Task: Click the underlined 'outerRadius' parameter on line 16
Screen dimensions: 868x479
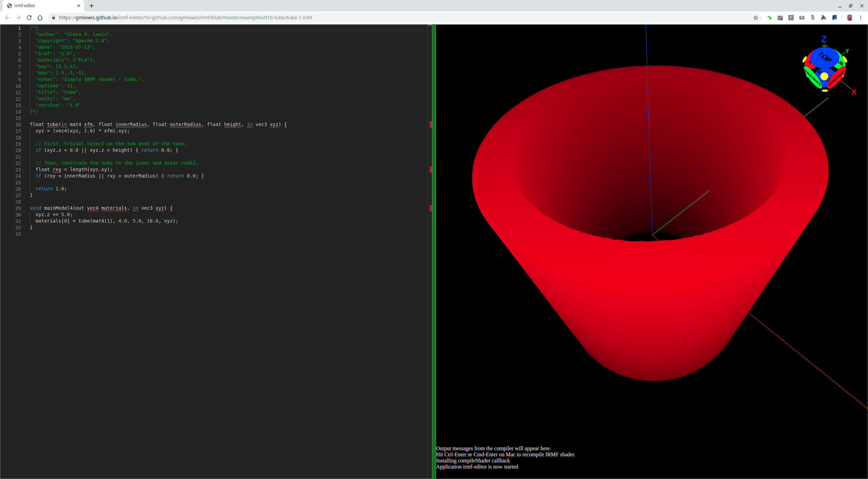Action: coord(185,124)
